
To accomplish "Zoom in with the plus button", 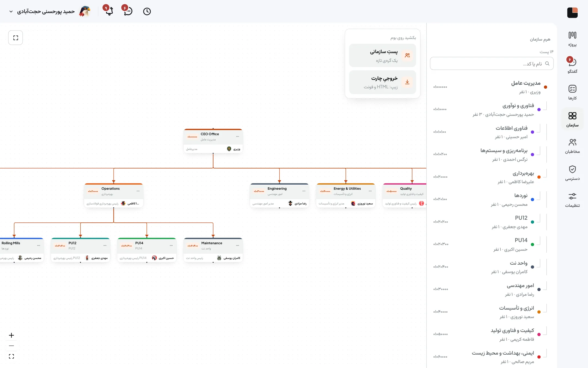I will tap(11, 335).
